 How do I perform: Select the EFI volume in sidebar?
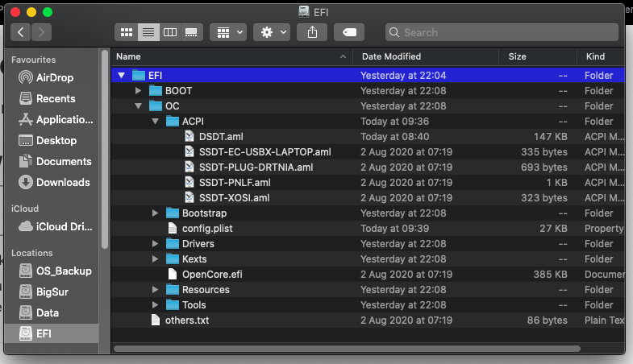click(52, 333)
